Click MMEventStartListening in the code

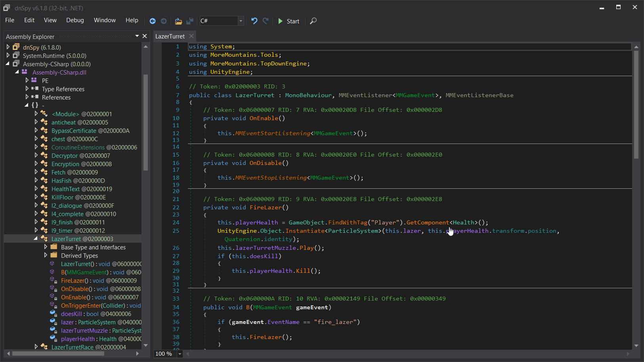point(273,133)
